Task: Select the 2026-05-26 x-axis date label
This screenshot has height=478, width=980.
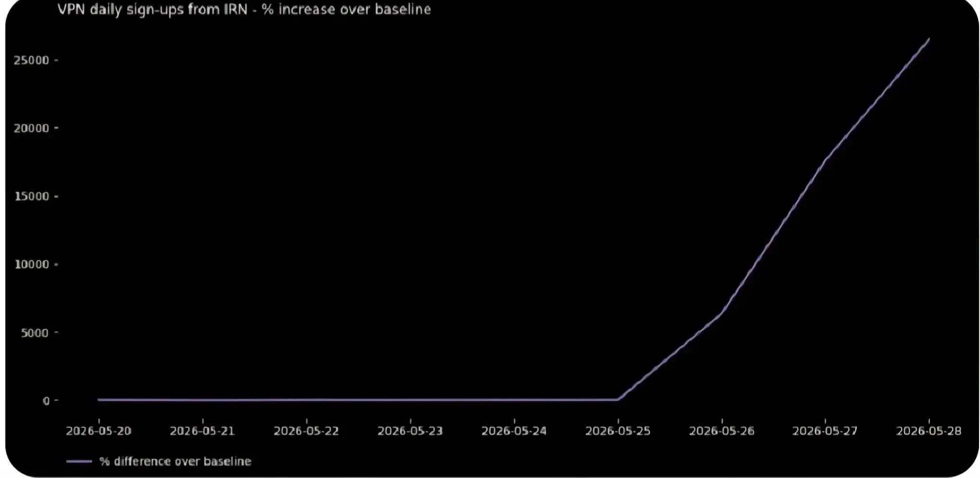Action: click(722, 431)
